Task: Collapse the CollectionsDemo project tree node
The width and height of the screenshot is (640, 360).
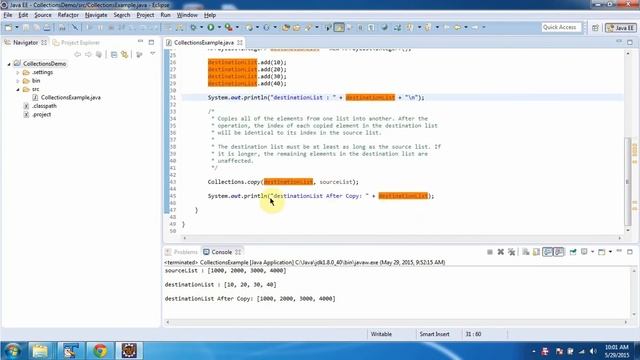Action: click(9, 64)
